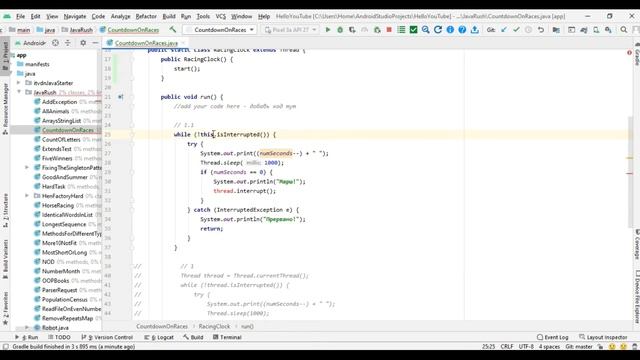Open the Build menu
The width and height of the screenshot is (640, 360).
coord(169,16)
